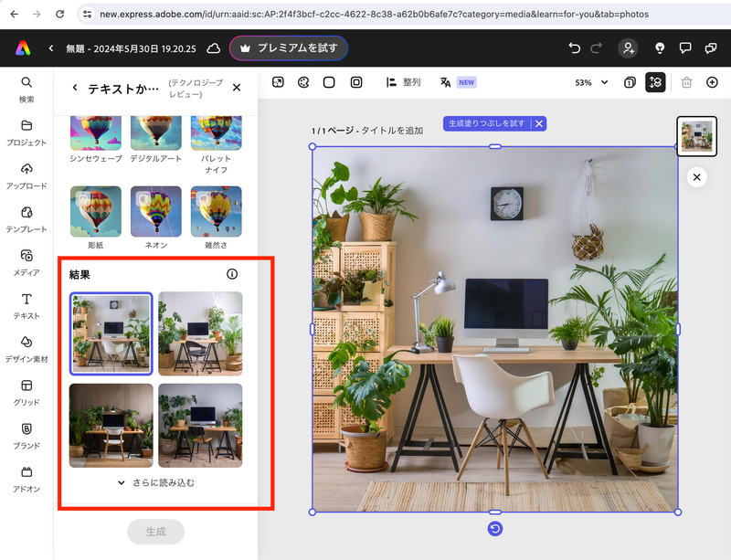Select the ネオン style option

coord(155,212)
